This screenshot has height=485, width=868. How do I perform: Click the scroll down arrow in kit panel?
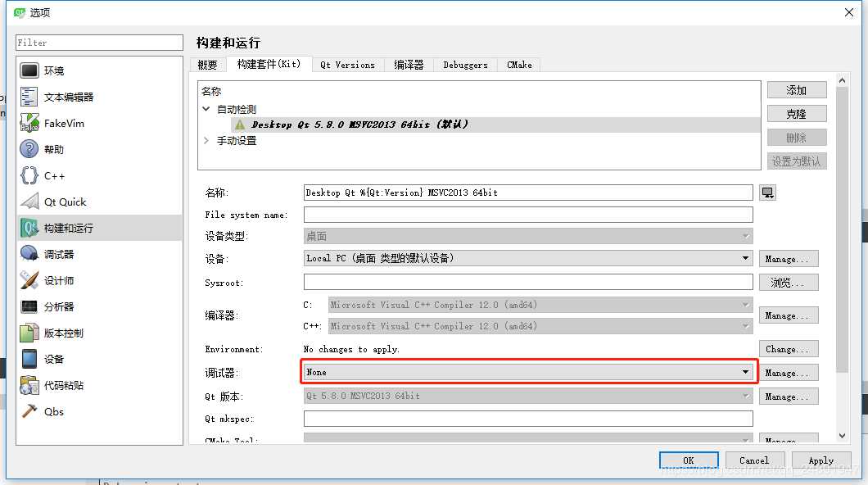tap(842, 436)
